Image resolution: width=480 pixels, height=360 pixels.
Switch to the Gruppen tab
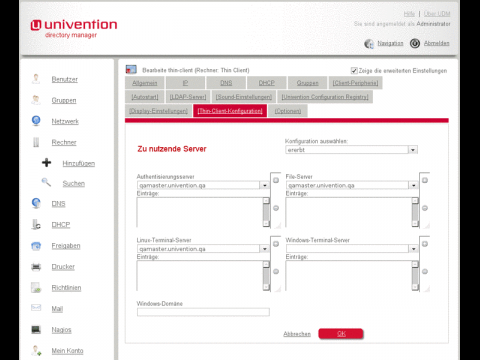coord(307,83)
